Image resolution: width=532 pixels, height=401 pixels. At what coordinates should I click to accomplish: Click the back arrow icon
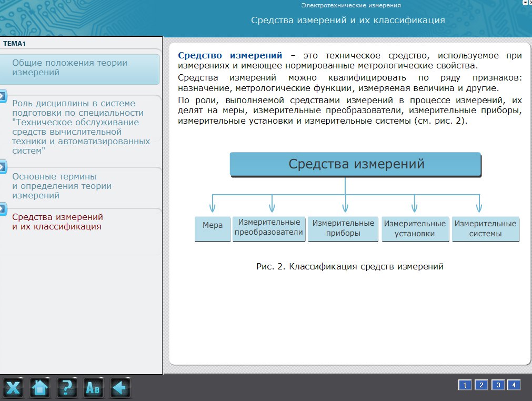coord(120,388)
